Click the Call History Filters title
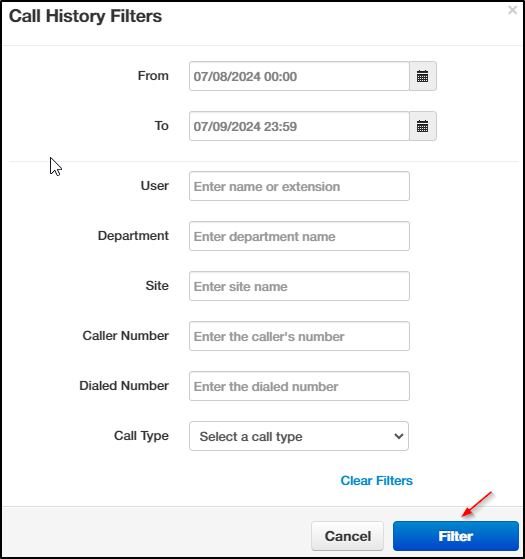The image size is (525, 559). 85,16
